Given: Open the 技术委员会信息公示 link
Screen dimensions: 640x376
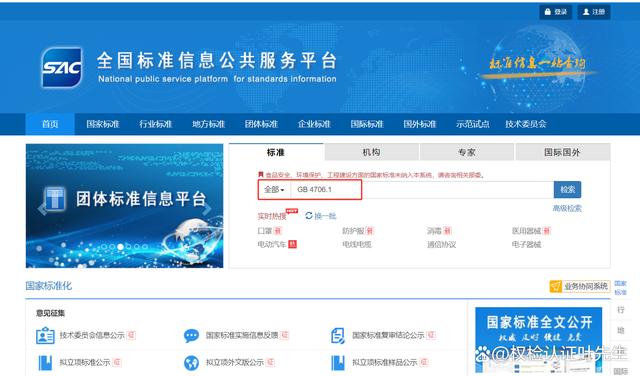Looking at the screenshot, I should pos(92,335).
